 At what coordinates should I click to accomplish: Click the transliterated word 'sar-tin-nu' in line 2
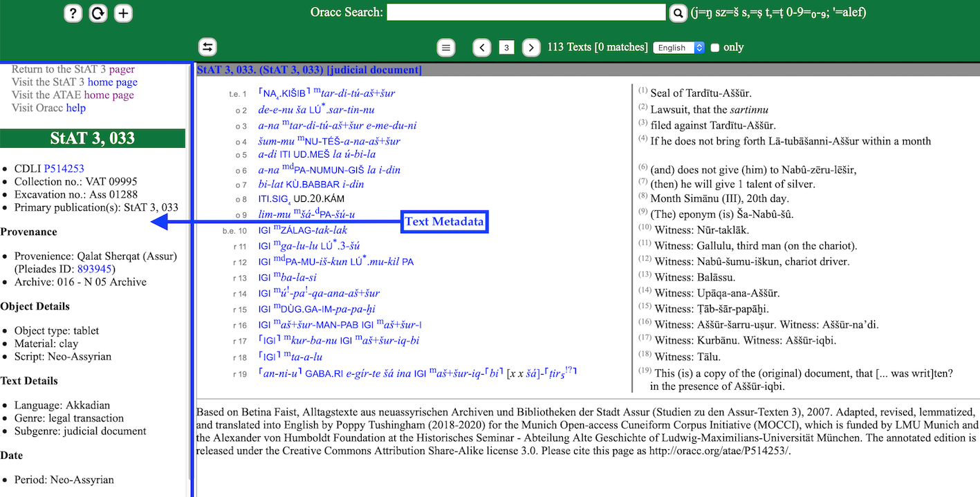click(351, 110)
